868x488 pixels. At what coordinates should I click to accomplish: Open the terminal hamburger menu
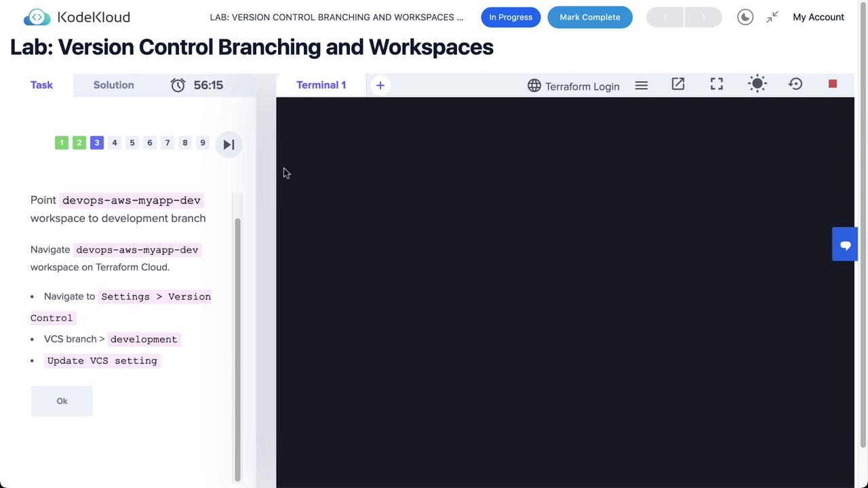642,85
